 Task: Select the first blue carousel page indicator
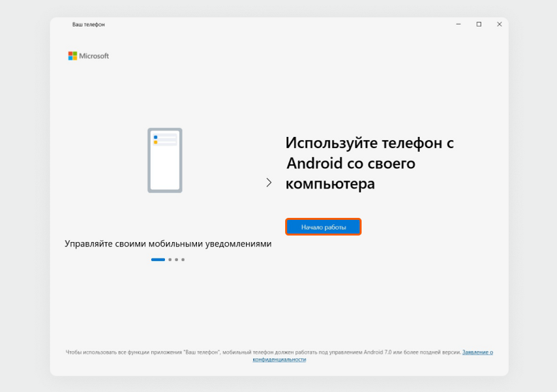coord(158,260)
